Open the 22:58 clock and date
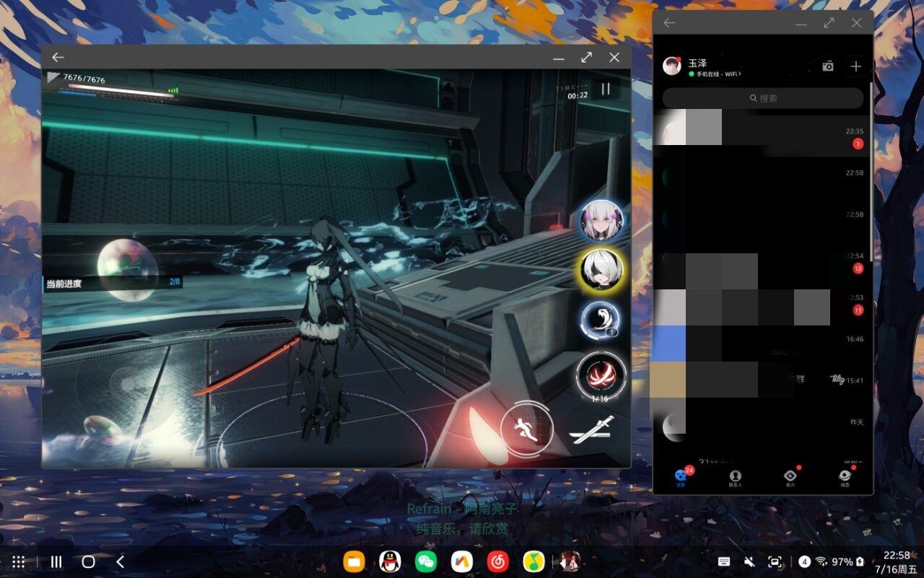Viewport: 924px width, 578px height. [x=897, y=561]
